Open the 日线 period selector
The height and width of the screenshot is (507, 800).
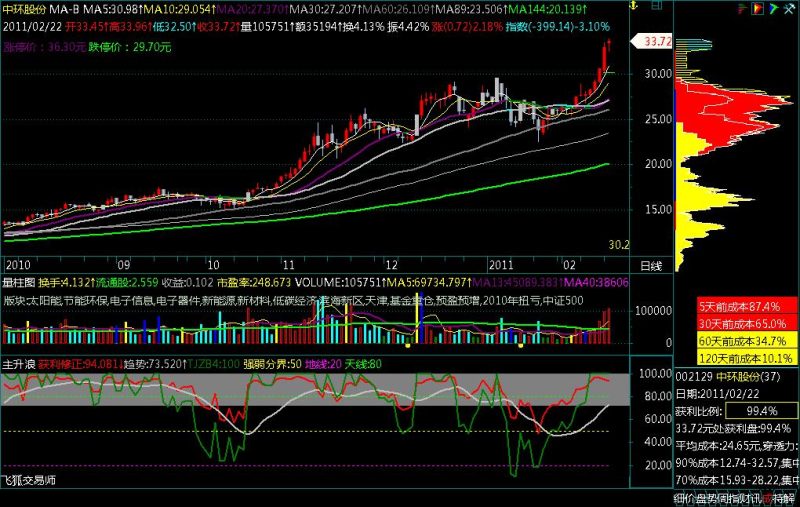coord(651,266)
